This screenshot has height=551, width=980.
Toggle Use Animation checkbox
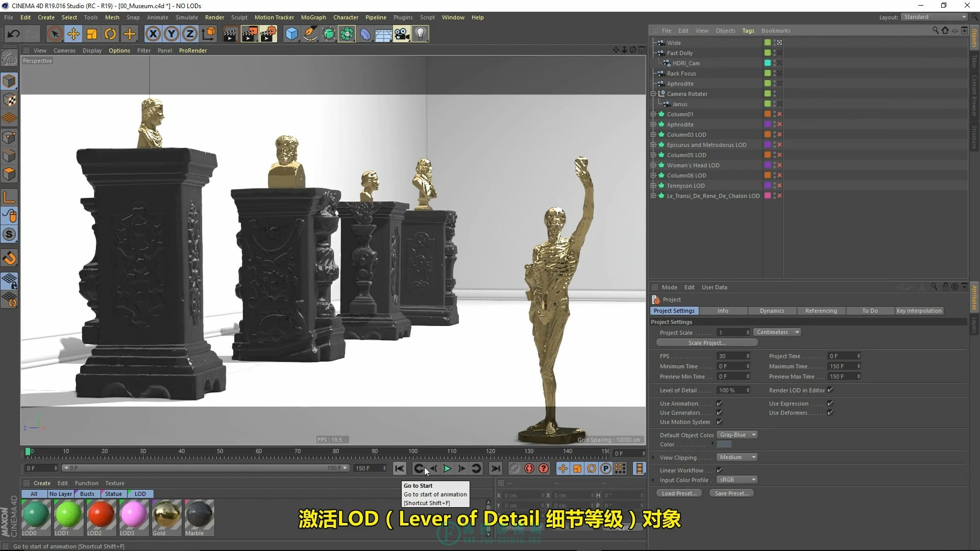point(719,403)
